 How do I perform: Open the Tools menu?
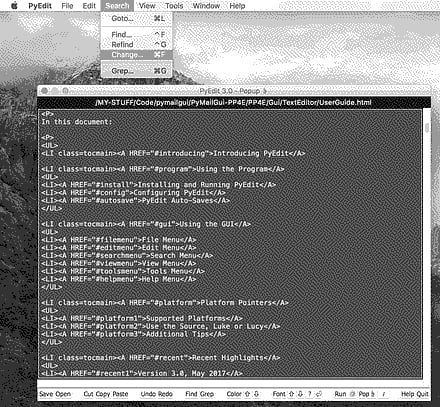pyautogui.click(x=174, y=6)
